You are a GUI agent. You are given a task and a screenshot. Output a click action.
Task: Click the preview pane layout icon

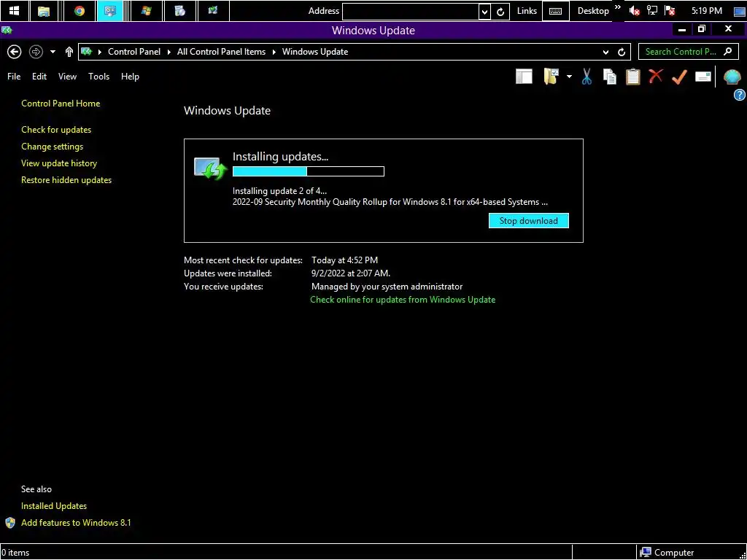pyautogui.click(x=524, y=77)
